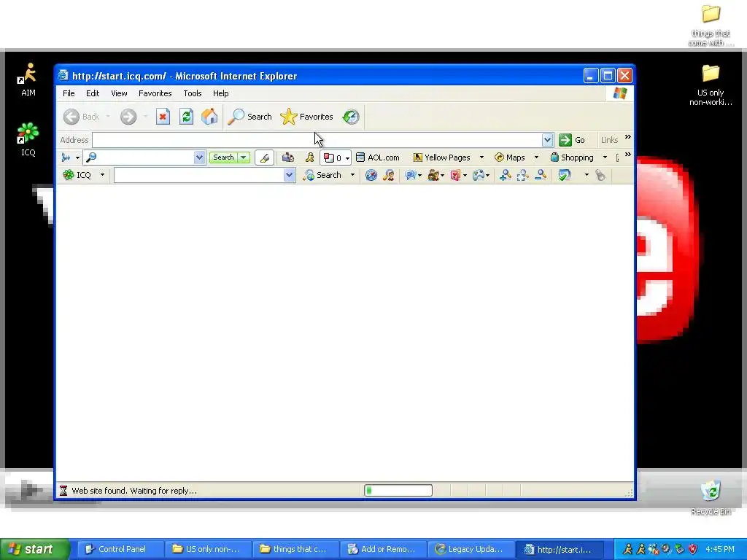Click the red security shield tray icon
This screenshot has height=560, width=747.
[693, 549]
